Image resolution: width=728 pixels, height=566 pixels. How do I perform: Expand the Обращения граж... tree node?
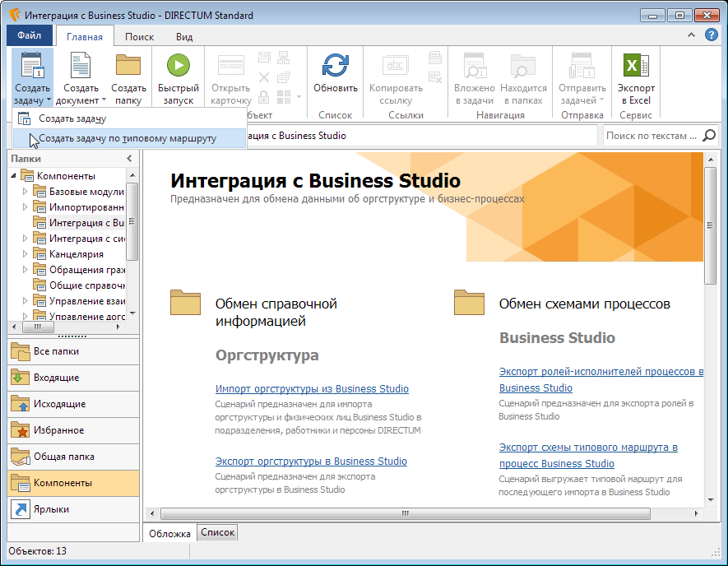tap(25, 269)
